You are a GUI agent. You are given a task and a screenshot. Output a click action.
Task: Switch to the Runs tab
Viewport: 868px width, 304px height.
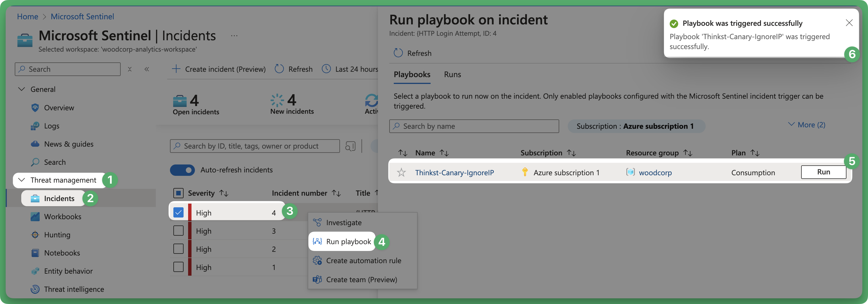pyautogui.click(x=452, y=75)
